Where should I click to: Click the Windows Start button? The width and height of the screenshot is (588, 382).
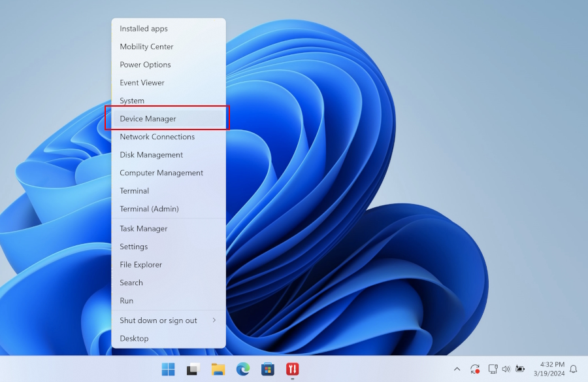point(168,370)
